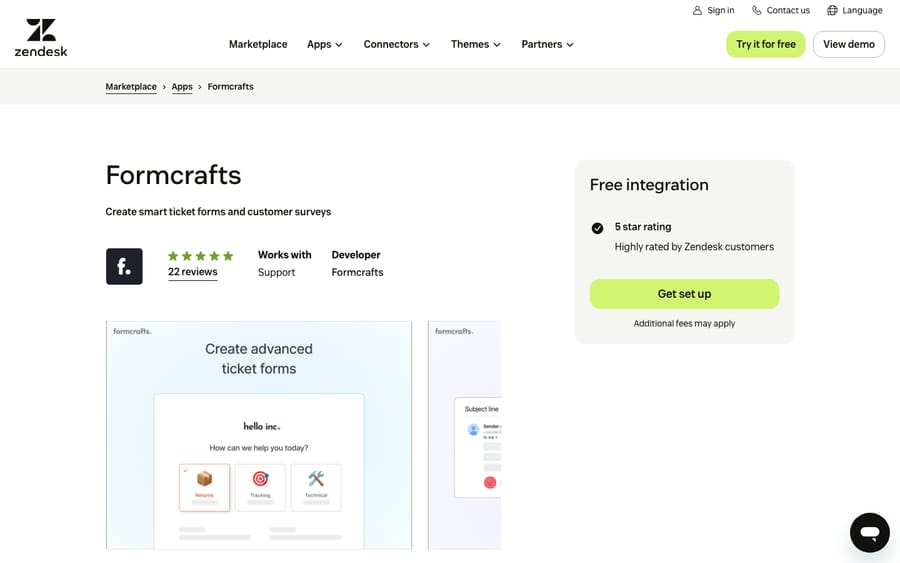Open the Language selector link
This screenshot has height=563, width=900.
coord(855,10)
